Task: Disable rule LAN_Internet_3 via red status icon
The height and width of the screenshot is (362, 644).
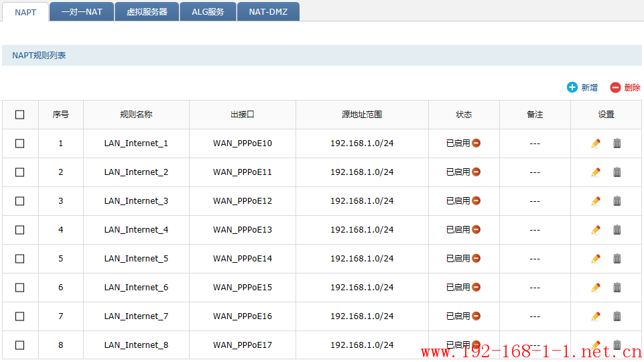Action: tap(476, 200)
